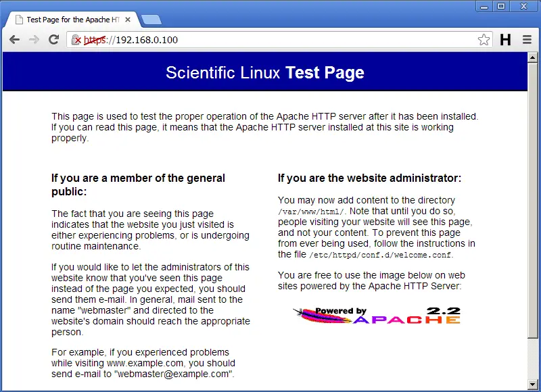This screenshot has width=541, height=392.
Task: Minimize the browser window
Action: (x=484, y=7)
